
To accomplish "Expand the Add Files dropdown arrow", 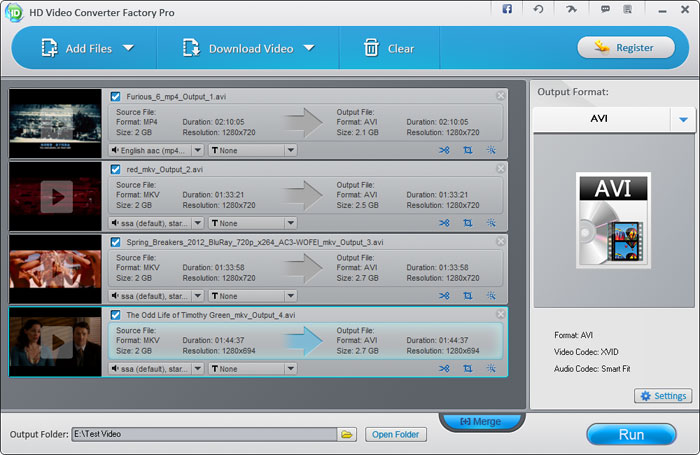I will tap(129, 48).
